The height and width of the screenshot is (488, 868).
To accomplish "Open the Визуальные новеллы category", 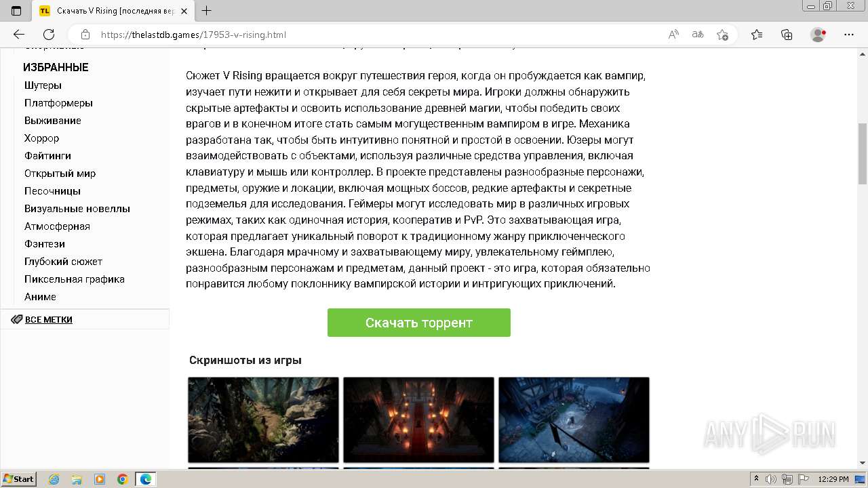I will point(77,209).
